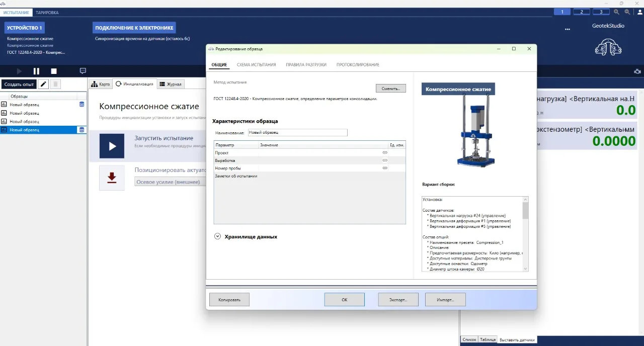Click the link icon in the Проект row

(385, 152)
